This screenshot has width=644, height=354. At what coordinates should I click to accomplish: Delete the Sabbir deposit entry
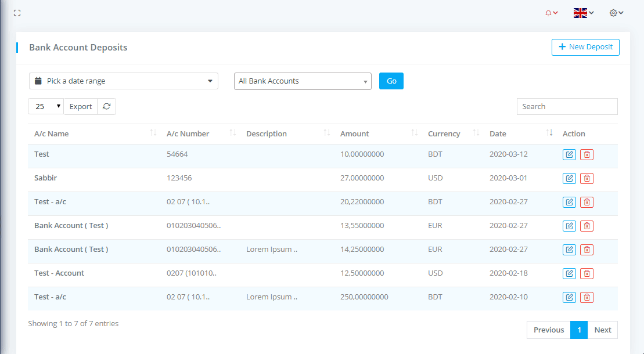pyautogui.click(x=587, y=178)
